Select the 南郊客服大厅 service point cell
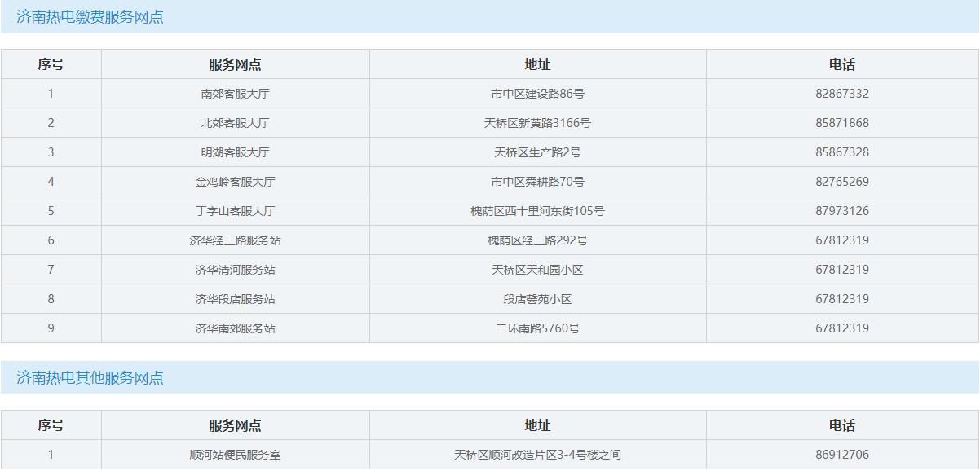This screenshot has width=980, height=471. [235, 94]
